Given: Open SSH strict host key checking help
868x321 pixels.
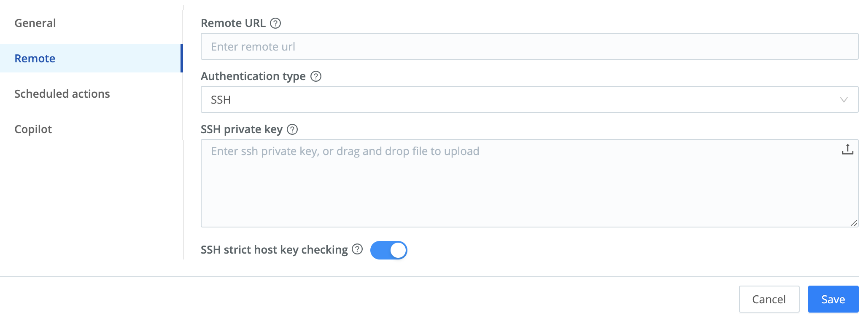Looking at the screenshot, I should (x=357, y=250).
